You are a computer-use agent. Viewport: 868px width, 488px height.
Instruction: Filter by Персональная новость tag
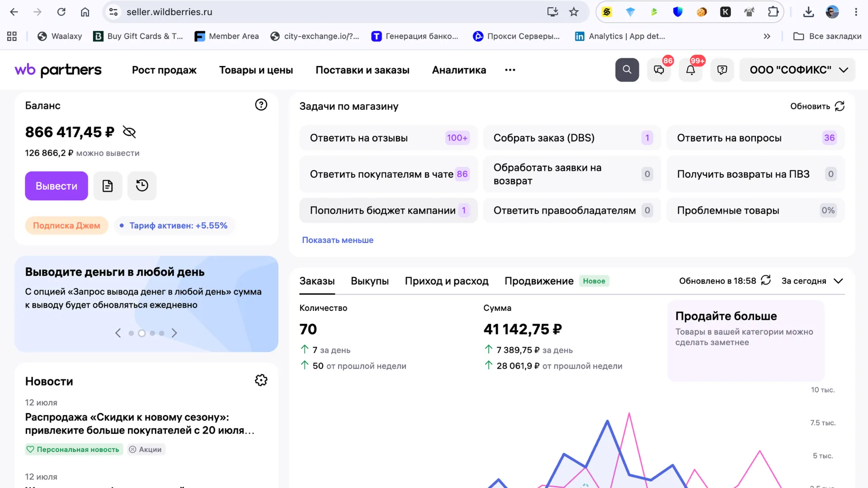coord(74,449)
